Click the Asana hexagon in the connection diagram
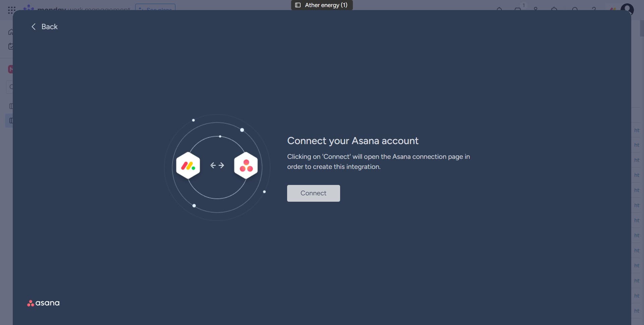The width and height of the screenshot is (644, 325). pyautogui.click(x=246, y=165)
